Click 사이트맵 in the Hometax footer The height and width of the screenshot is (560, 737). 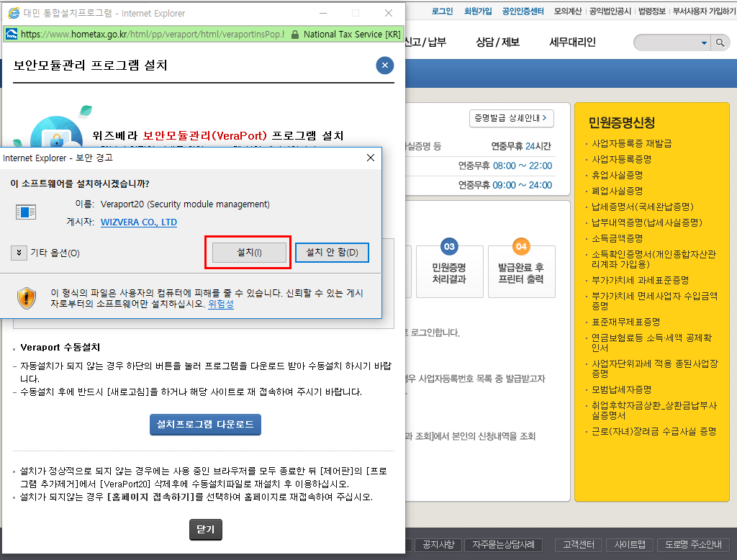click(630, 545)
